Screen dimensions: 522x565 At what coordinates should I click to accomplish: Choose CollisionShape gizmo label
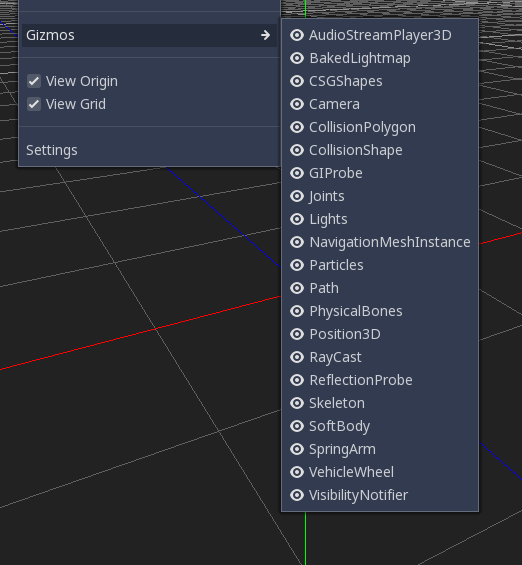[356, 151]
